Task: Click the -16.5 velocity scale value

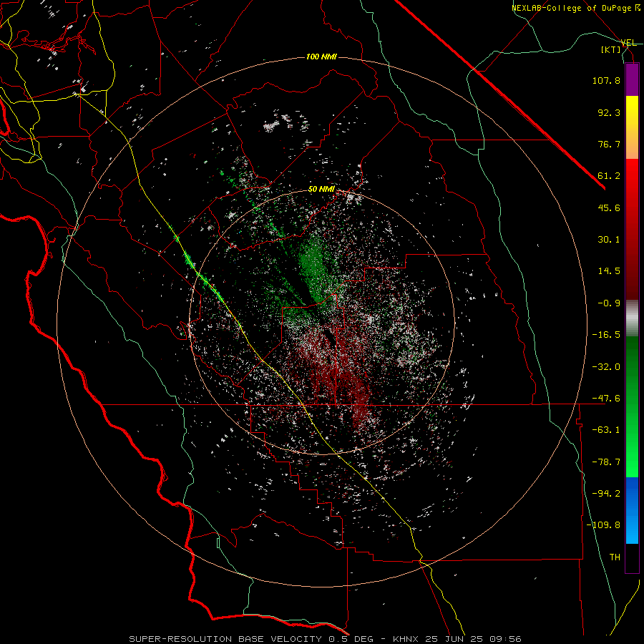Action: (606, 335)
